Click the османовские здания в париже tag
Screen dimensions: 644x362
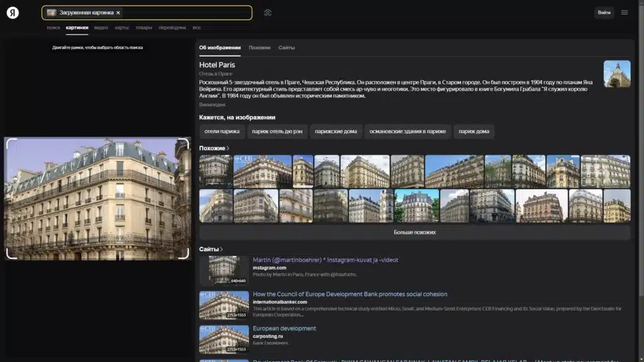click(408, 131)
